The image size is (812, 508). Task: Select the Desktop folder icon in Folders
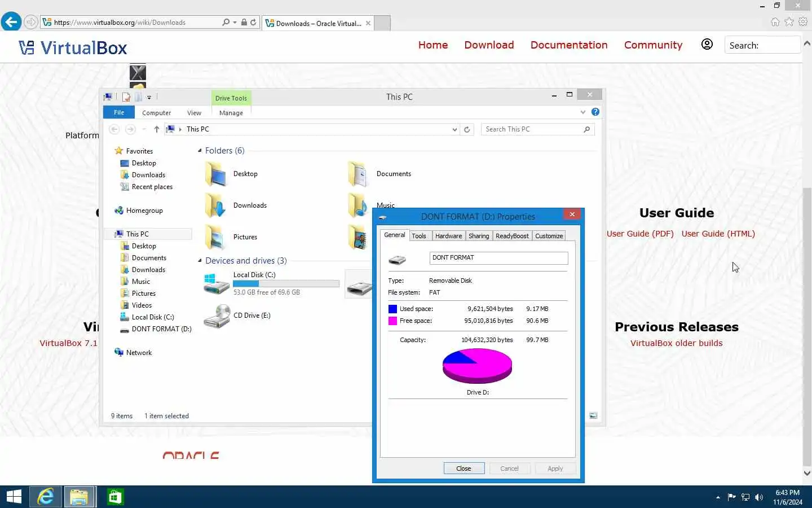(x=215, y=174)
